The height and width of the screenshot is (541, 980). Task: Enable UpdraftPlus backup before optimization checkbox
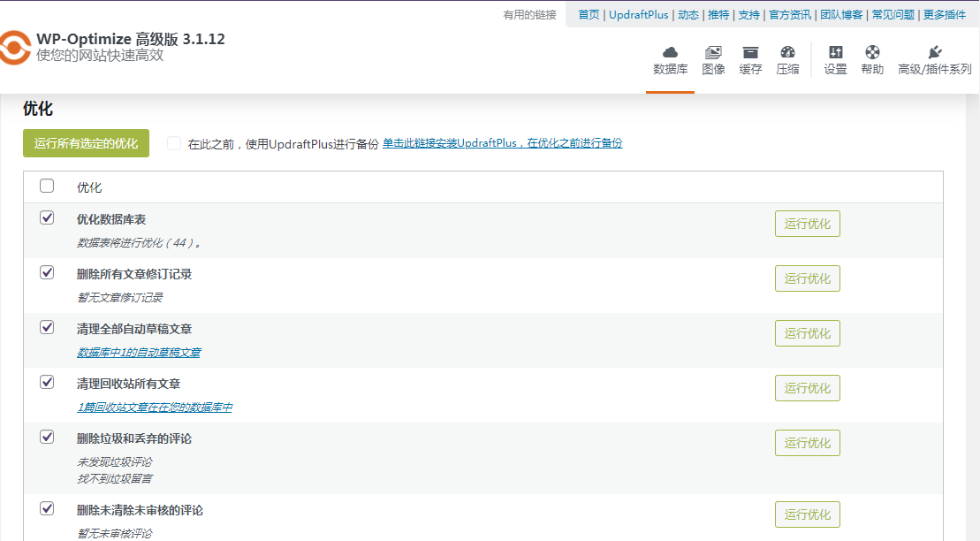click(173, 143)
